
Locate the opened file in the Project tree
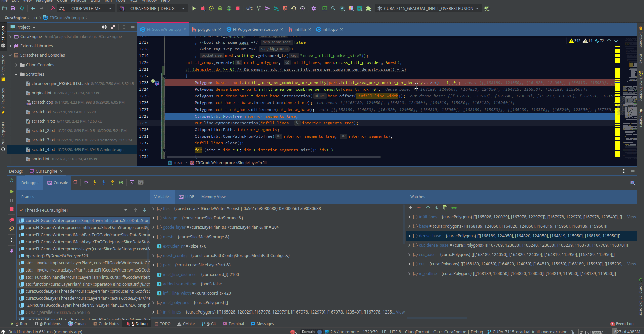click(x=104, y=27)
